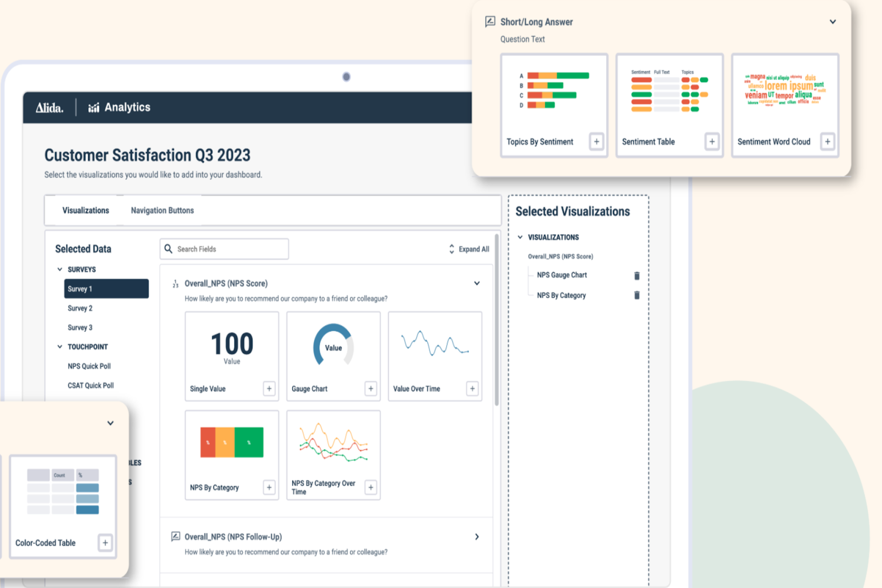The image size is (882, 588).
Task: Collapse the VISUALIZATIONS list
Action: coord(520,237)
